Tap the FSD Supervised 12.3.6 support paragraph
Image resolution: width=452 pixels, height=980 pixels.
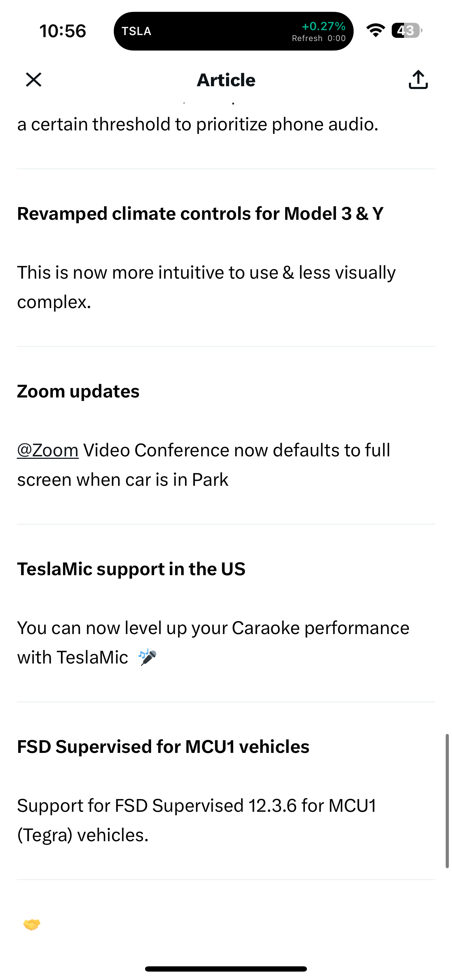coord(197,820)
